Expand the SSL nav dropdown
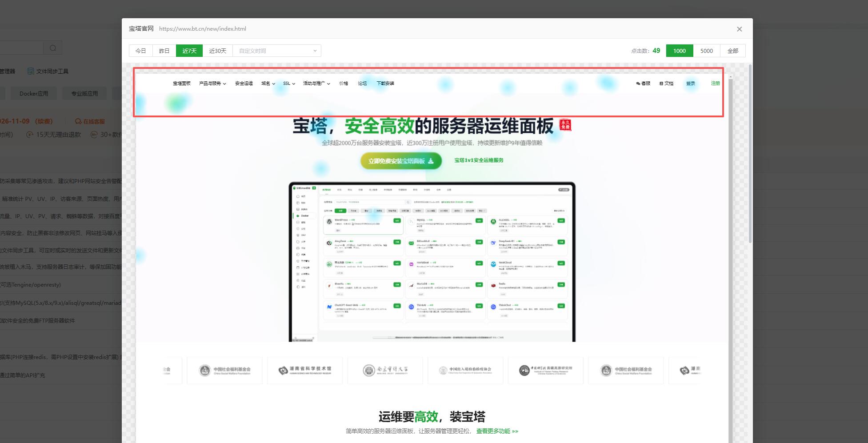 (289, 84)
